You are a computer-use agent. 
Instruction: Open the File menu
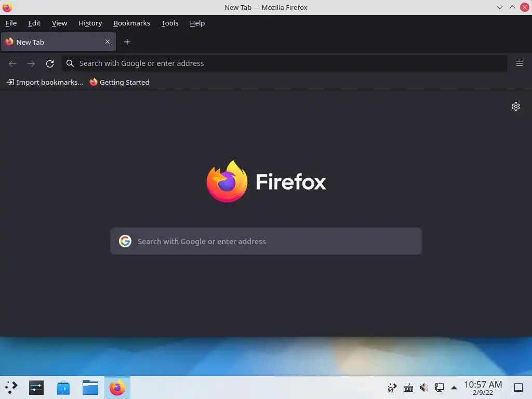coord(11,23)
